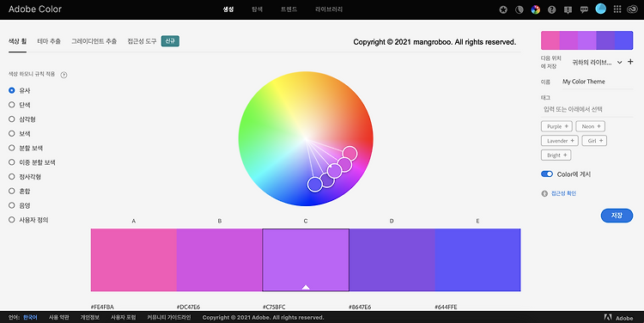Open the chat bubble icon in header
The height and width of the screenshot is (323, 644).
[584, 9]
